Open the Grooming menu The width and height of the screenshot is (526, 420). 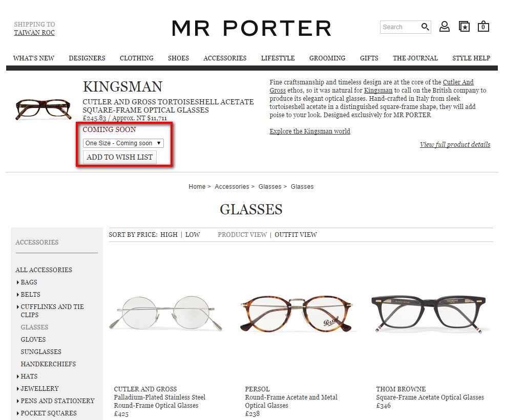pyautogui.click(x=327, y=58)
